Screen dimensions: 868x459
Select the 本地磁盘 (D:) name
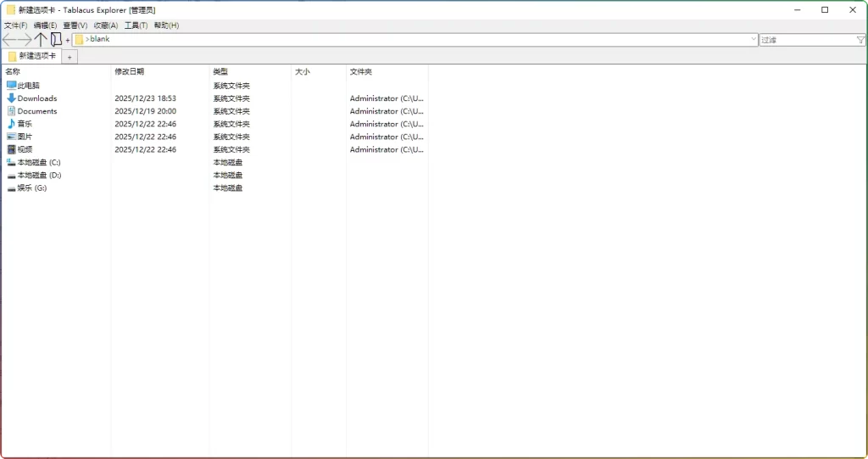click(x=39, y=175)
